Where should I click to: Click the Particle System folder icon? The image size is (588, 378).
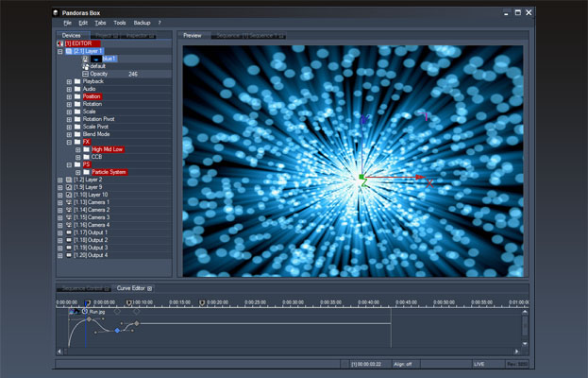pyautogui.click(x=86, y=172)
